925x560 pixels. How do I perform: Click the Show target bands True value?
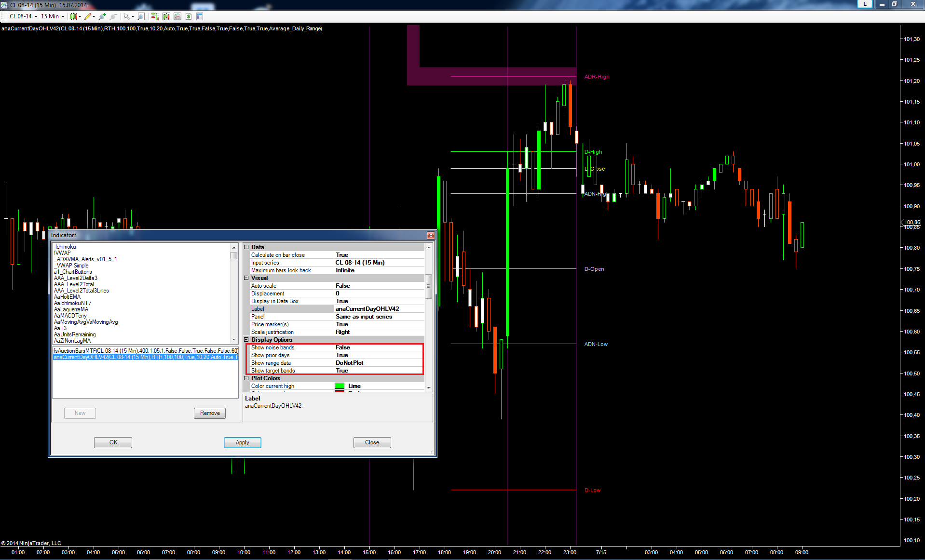pos(379,371)
